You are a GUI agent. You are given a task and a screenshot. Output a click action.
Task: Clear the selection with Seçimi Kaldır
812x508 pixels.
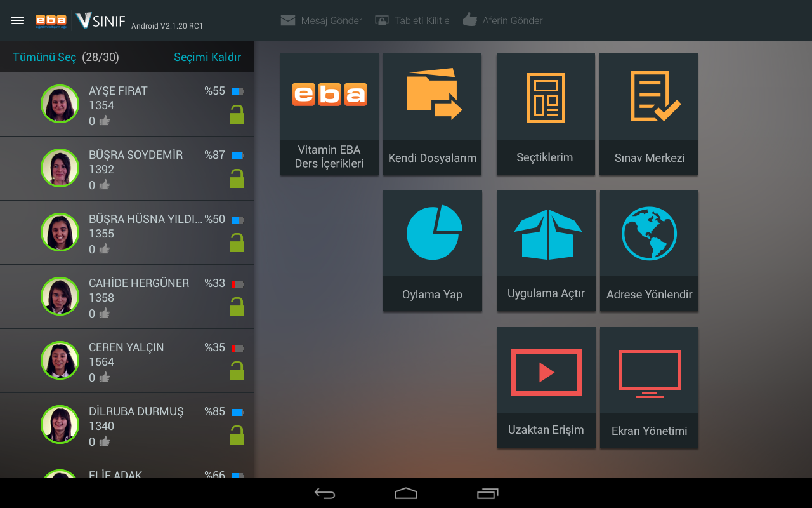[207, 57]
